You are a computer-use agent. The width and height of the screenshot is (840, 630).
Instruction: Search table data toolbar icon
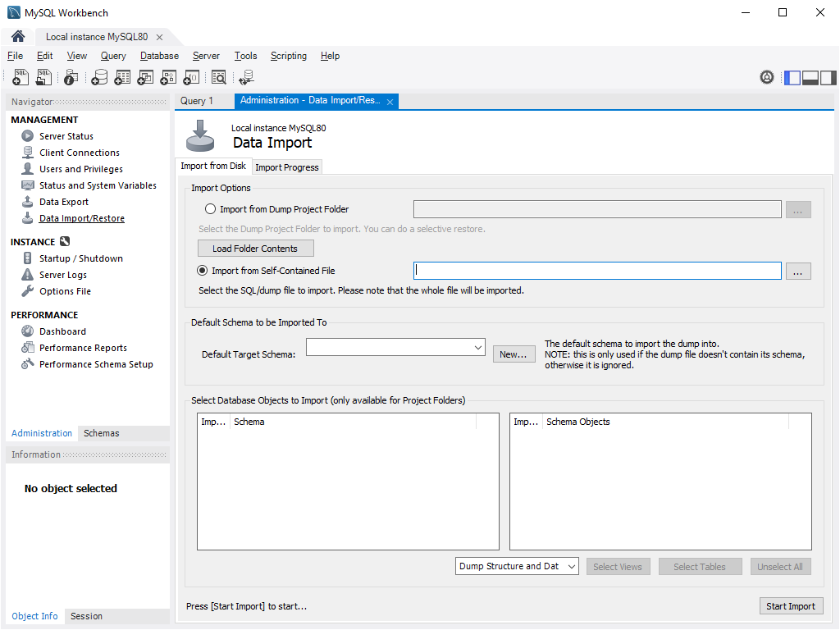pyautogui.click(x=218, y=78)
